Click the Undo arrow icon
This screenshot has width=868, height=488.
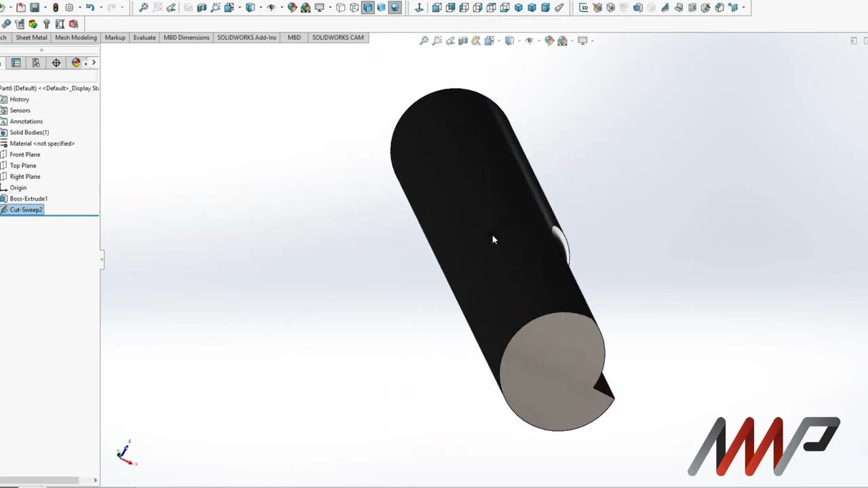[90, 7]
